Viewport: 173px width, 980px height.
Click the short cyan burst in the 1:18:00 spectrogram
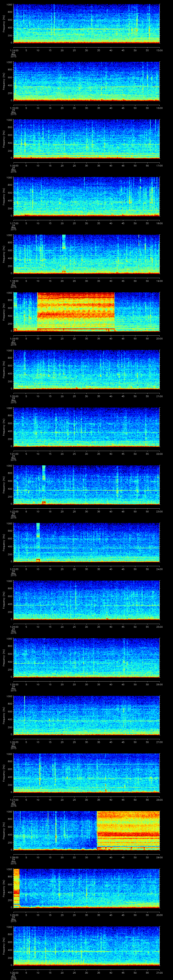[64, 242]
